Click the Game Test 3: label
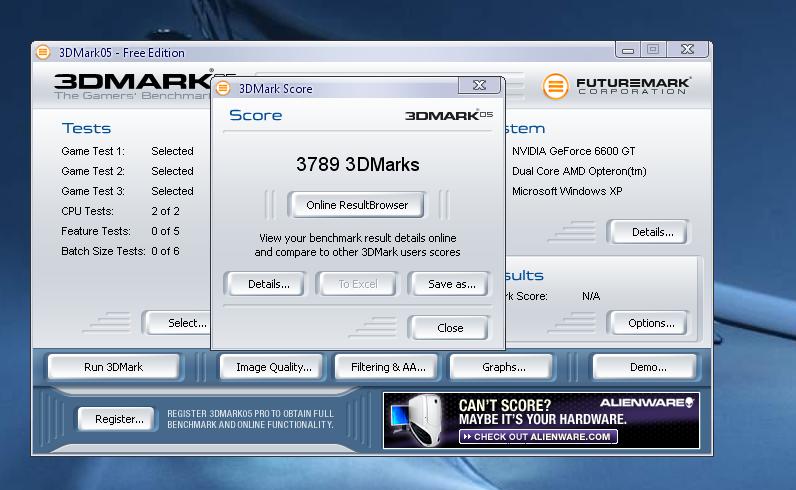 coord(93,191)
